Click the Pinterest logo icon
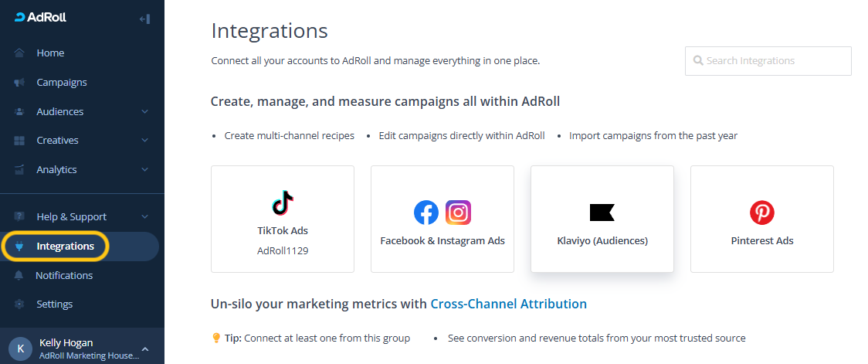This screenshot has width=868, height=364. coord(762,213)
